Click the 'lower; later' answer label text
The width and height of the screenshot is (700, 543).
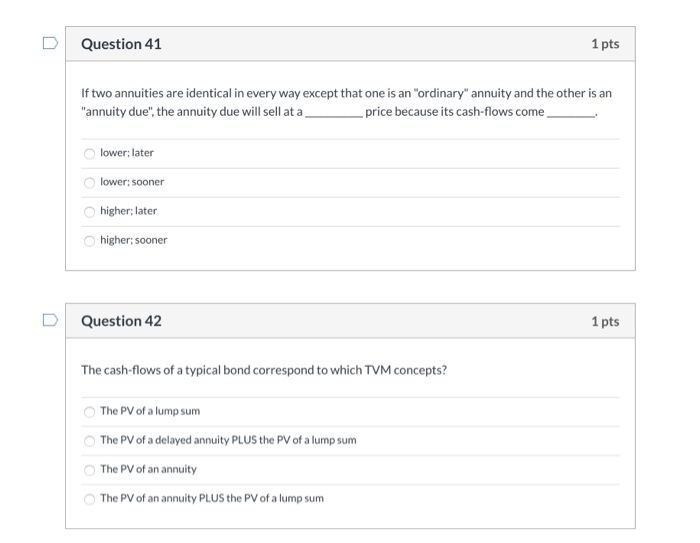127,153
